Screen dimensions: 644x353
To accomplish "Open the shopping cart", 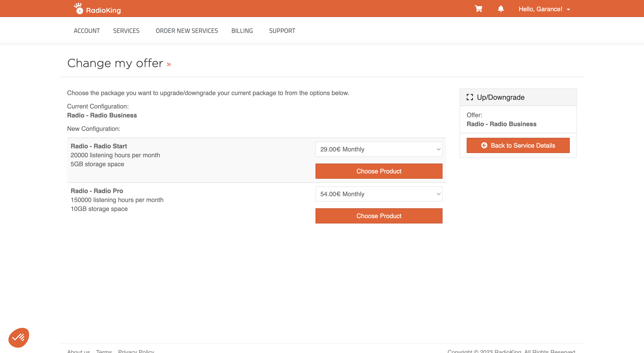I will pos(479,9).
